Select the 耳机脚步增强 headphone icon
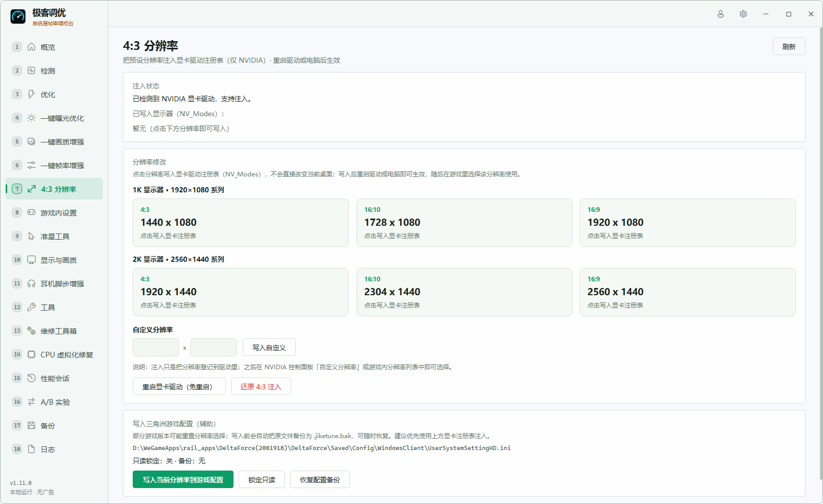The height and width of the screenshot is (504, 823). point(31,283)
